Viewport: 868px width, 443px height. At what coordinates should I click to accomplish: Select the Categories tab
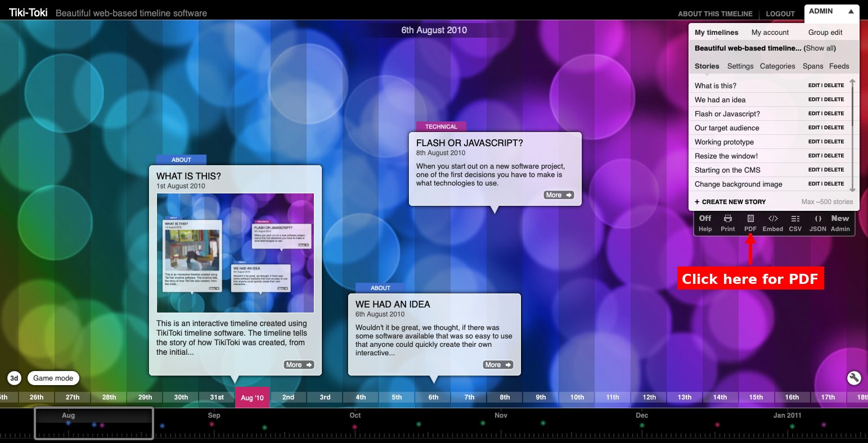point(777,66)
